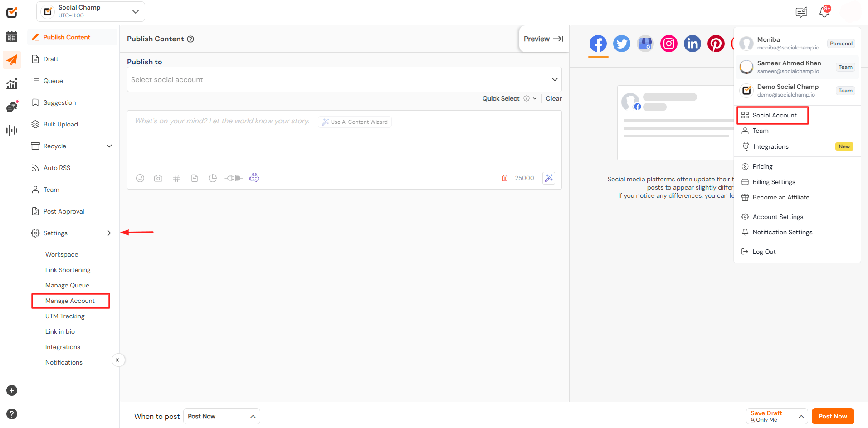Collapse the sidebar with the arrow button
868x428 pixels.
(x=118, y=360)
